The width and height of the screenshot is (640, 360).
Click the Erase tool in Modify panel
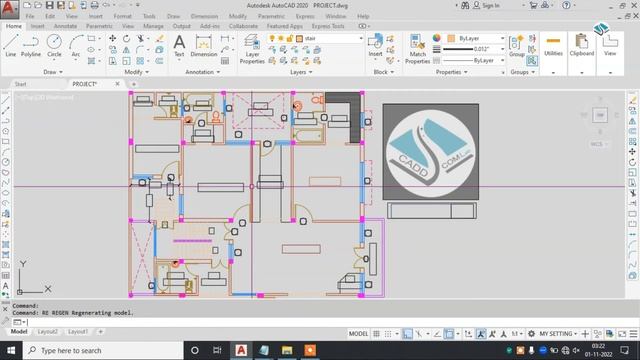click(x=160, y=38)
